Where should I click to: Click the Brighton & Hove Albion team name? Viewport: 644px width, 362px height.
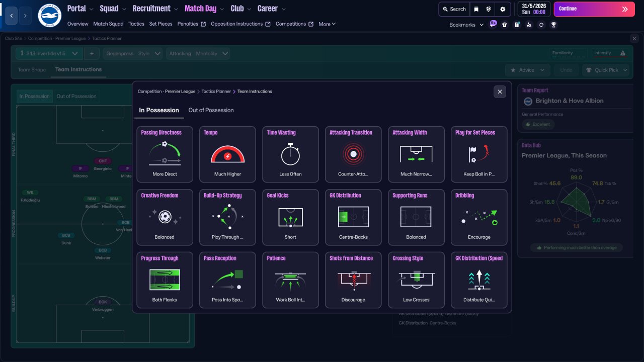pos(570,101)
